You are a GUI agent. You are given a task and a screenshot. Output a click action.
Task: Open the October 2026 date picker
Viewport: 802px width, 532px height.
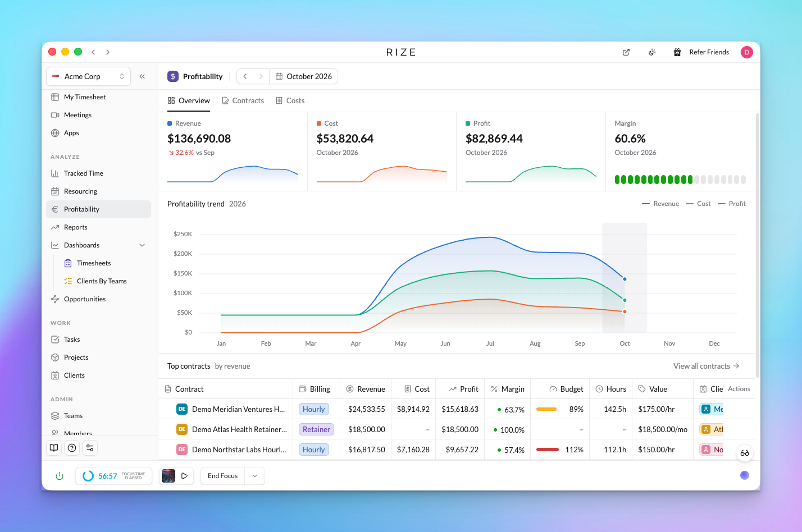click(304, 76)
